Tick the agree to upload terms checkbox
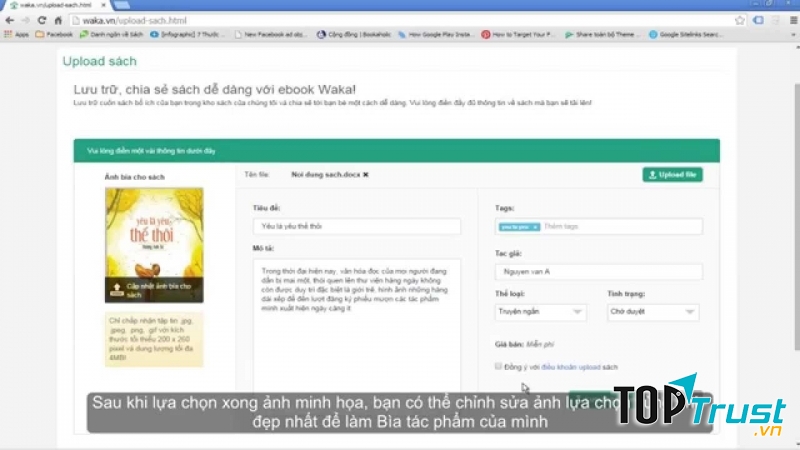This screenshot has height=450, width=800. pyautogui.click(x=499, y=367)
